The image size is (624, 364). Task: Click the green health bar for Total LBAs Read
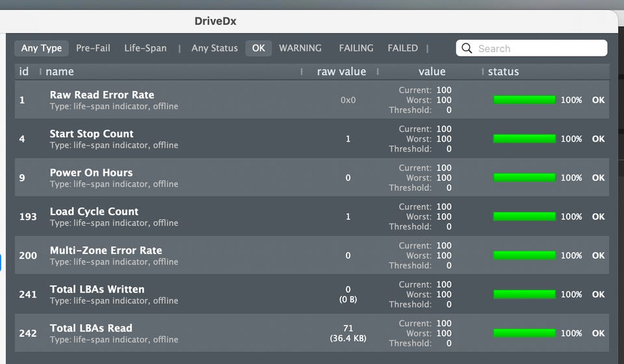(525, 333)
